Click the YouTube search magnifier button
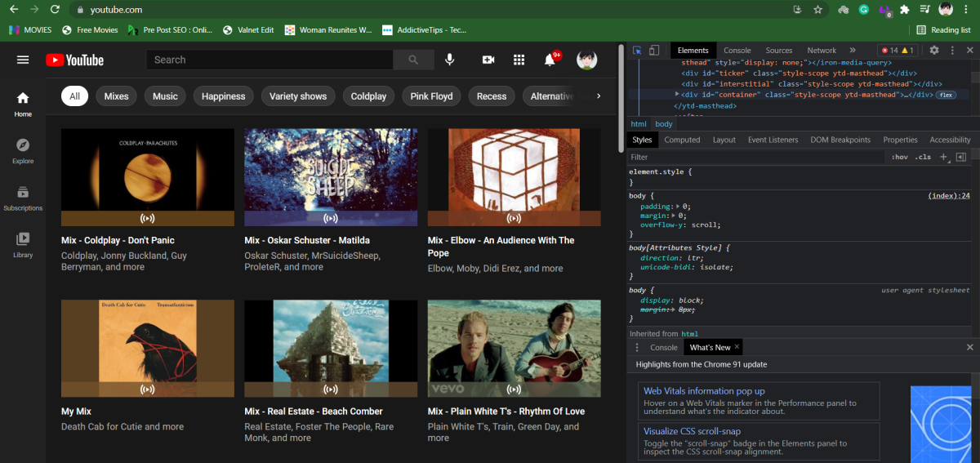The height and width of the screenshot is (463, 980). click(414, 60)
